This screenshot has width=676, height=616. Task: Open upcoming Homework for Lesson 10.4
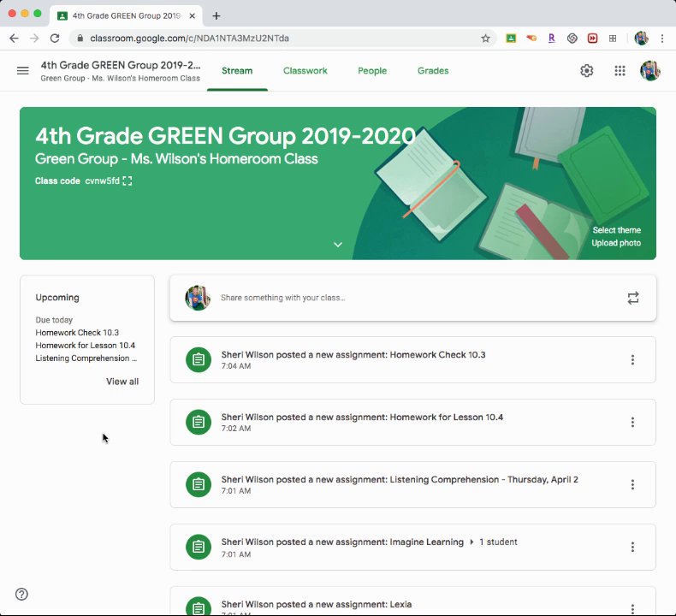tap(86, 346)
